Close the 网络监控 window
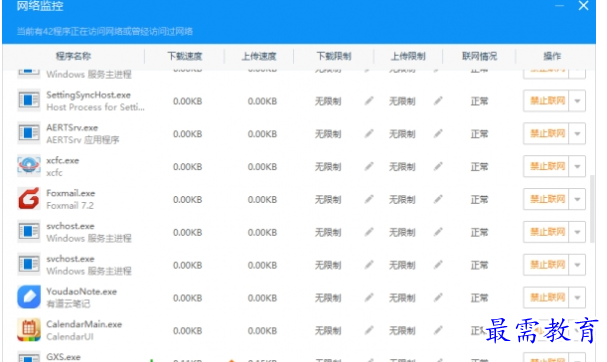This screenshot has width=607, height=362. click(583, 6)
